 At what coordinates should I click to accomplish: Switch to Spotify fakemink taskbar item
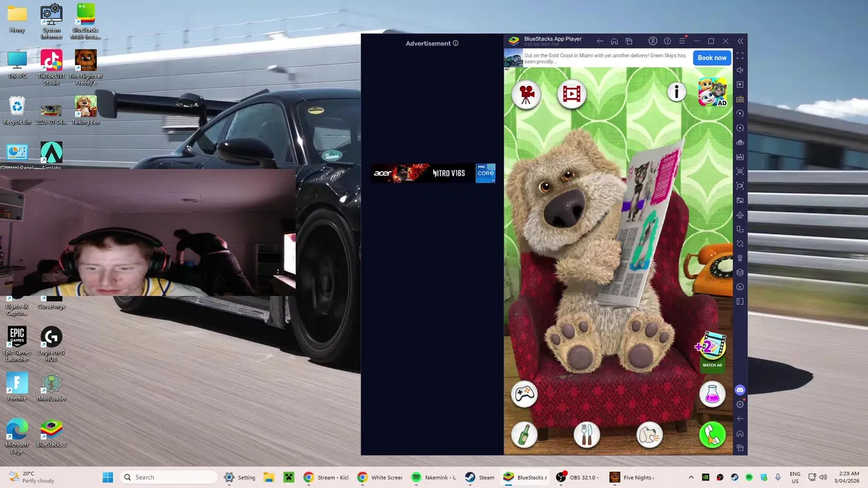click(x=434, y=477)
